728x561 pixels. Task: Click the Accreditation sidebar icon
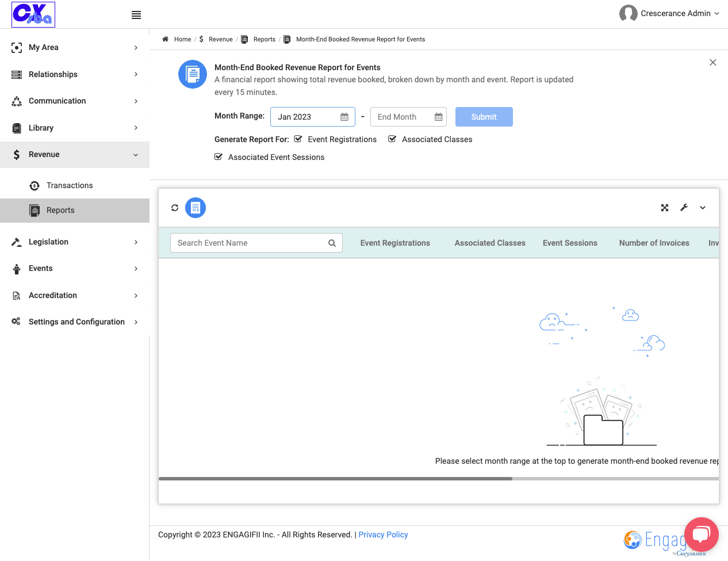pos(17,296)
